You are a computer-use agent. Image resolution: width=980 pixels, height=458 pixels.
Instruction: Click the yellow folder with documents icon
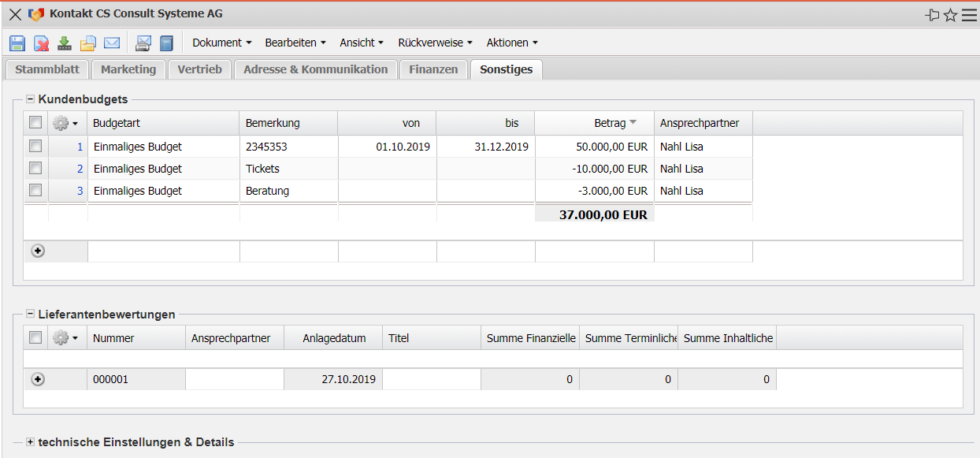pyautogui.click(x=88, y=43)
